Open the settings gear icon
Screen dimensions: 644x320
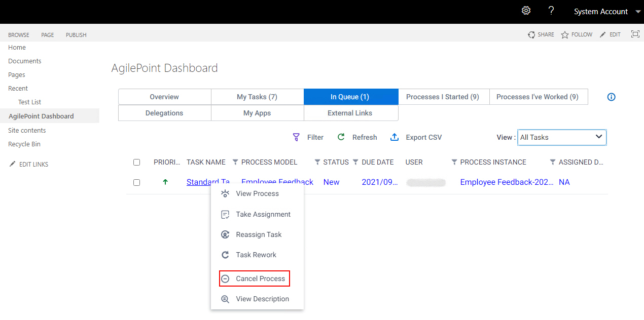(526, 11)
